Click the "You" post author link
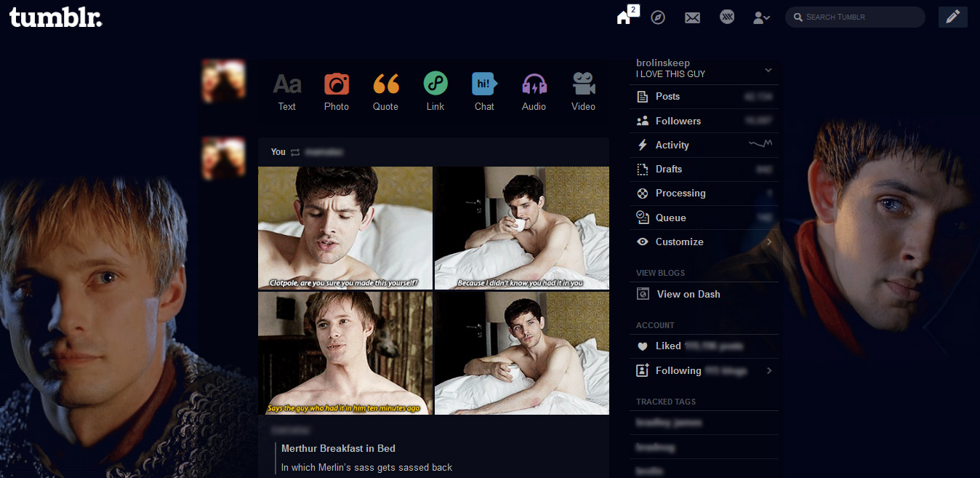 tap(278, 152)
